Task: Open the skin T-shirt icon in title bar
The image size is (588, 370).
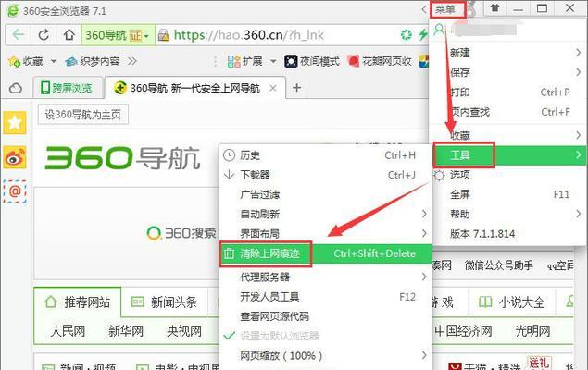Action: tap(495, 8)
